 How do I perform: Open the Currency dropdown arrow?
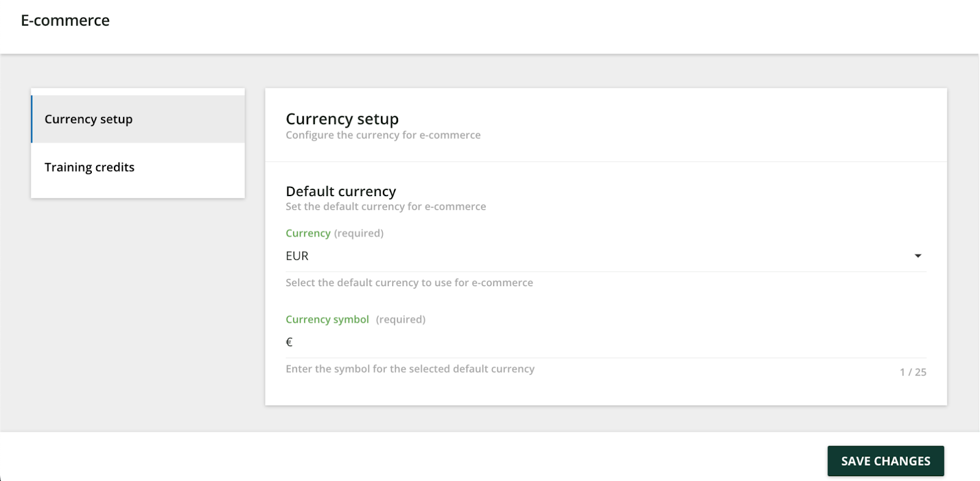pyautogui.click(x=918, y=256)
